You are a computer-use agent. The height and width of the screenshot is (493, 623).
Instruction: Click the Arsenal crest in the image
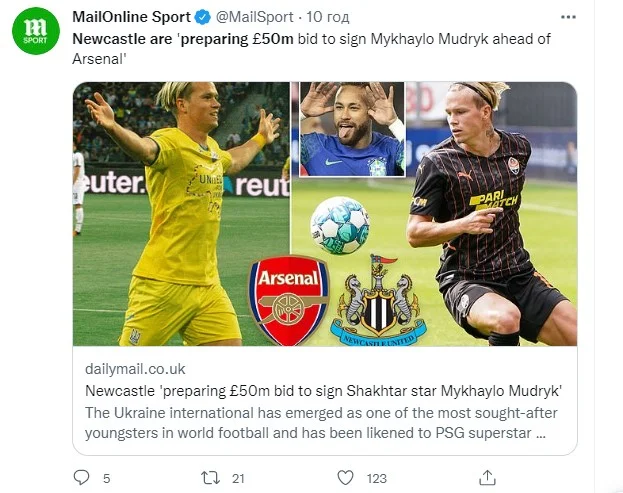[289, 300]
